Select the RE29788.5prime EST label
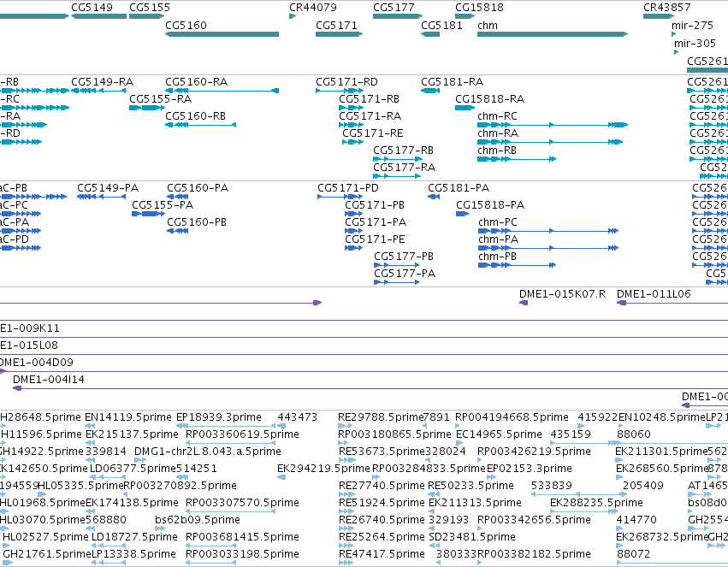Viewport: 728px width, 567px height. (x=381, y=417)
